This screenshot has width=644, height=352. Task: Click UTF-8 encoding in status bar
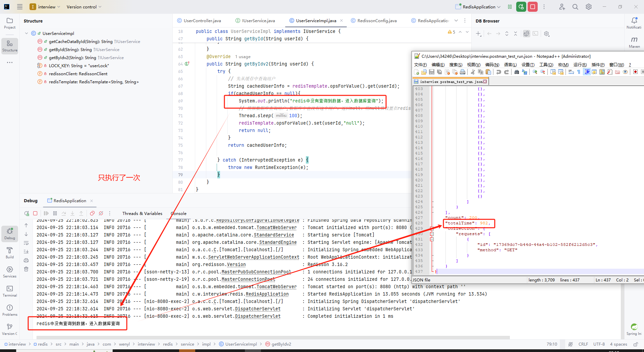click(599, 344)
